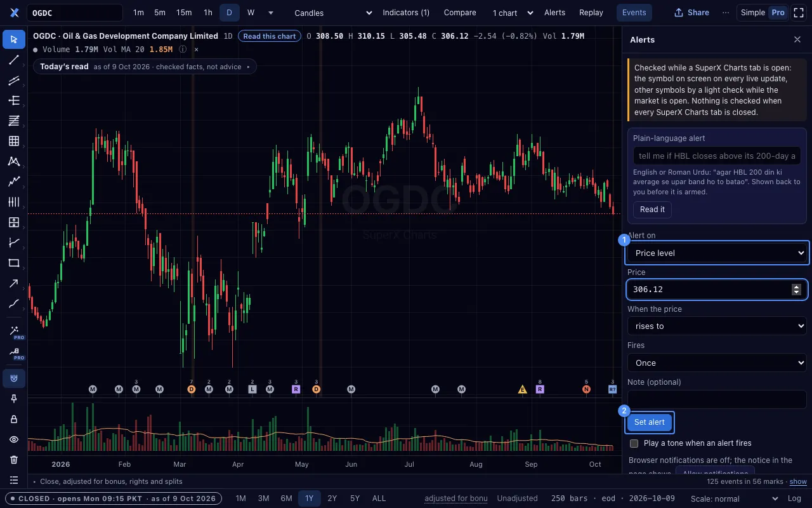Click the Read it button
The width and height of the screenshot is (812, 508).
pos(652,210)
